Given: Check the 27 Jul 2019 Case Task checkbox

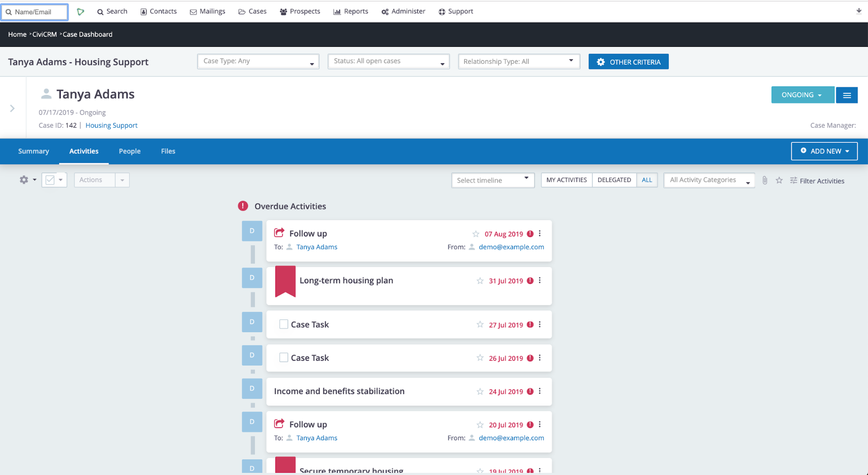Looking at the screenshot, I should pyautogui.click(x=284, y=324).
